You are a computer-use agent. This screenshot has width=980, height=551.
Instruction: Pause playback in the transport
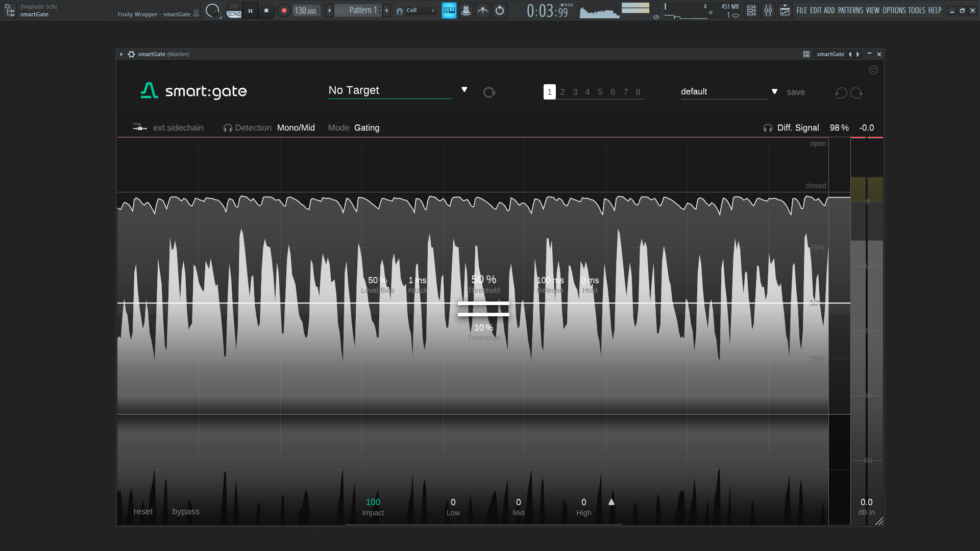coord(250,10)
